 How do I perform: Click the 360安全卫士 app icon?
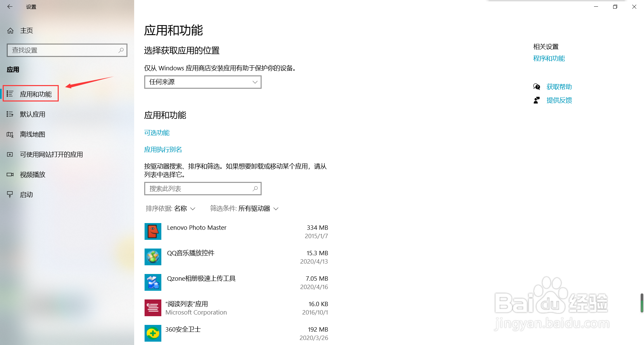click(153, 333)
